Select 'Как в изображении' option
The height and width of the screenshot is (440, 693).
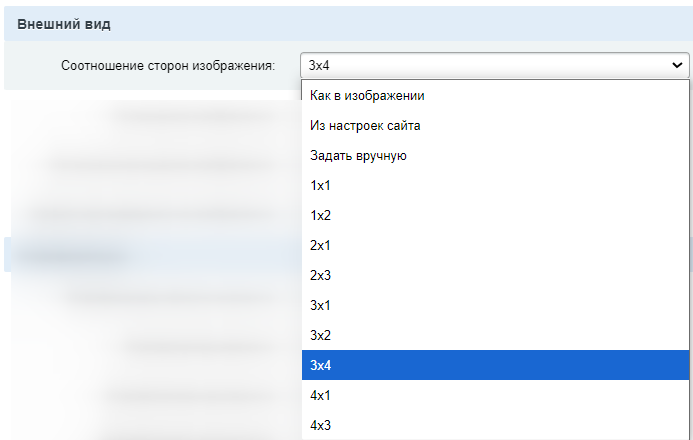(367, 96)
